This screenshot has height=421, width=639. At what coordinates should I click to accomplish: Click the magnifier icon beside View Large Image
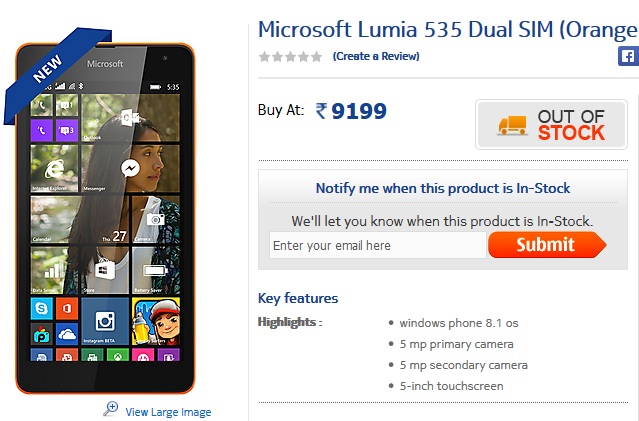[x=111, y=408]
